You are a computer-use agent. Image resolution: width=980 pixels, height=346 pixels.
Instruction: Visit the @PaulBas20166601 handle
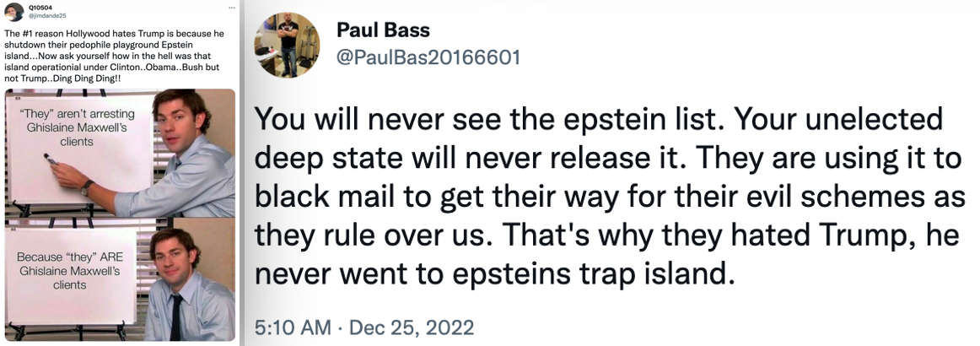point(428,57)
